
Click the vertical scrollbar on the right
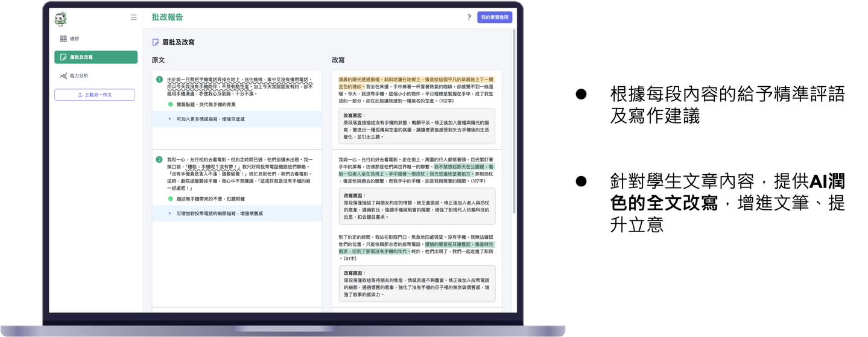[x=514, y=121]
